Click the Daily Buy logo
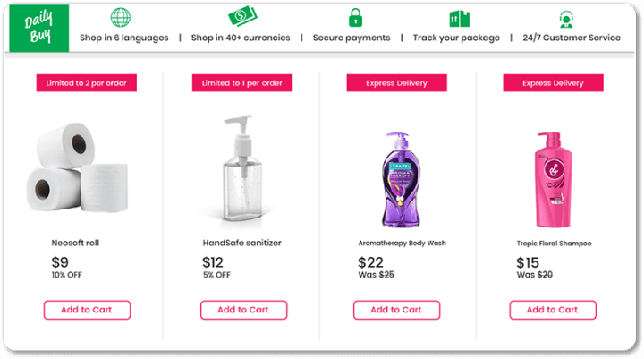644x359 pixels. pos(38,30)
